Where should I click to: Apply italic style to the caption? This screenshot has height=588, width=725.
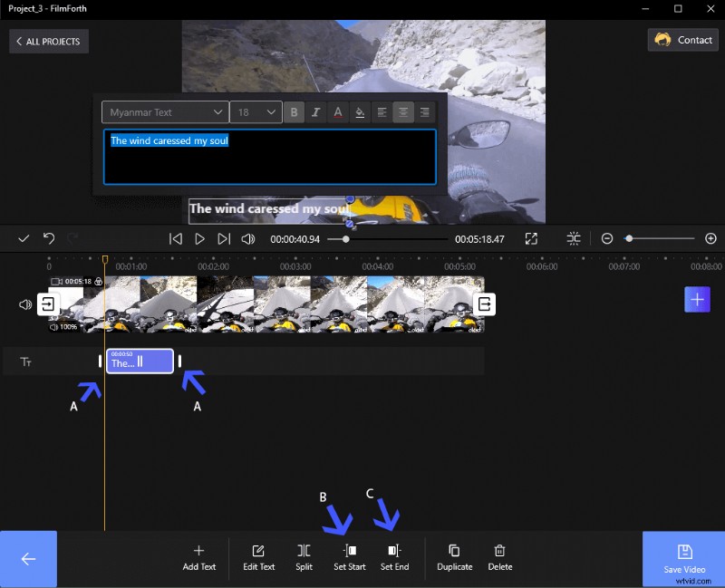315,111
